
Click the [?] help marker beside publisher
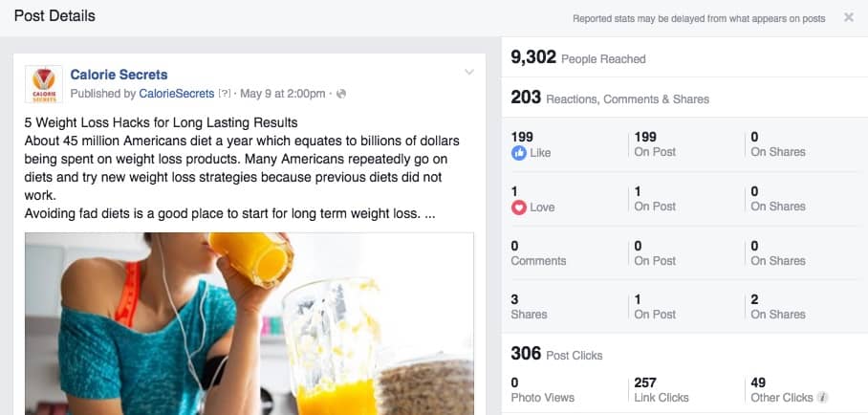(x=225, y=94)
